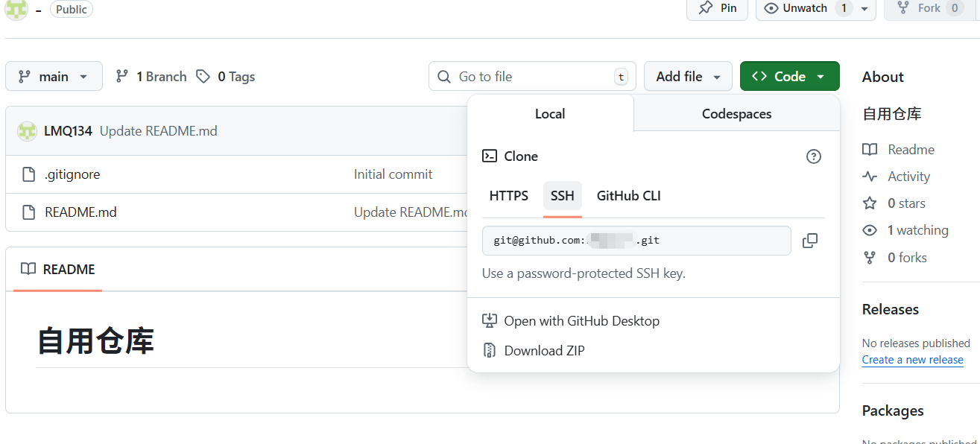This screenshot has height=444, width=980.
Task: Select the HTTPS clone option
Action: click(x=509, y=196)
